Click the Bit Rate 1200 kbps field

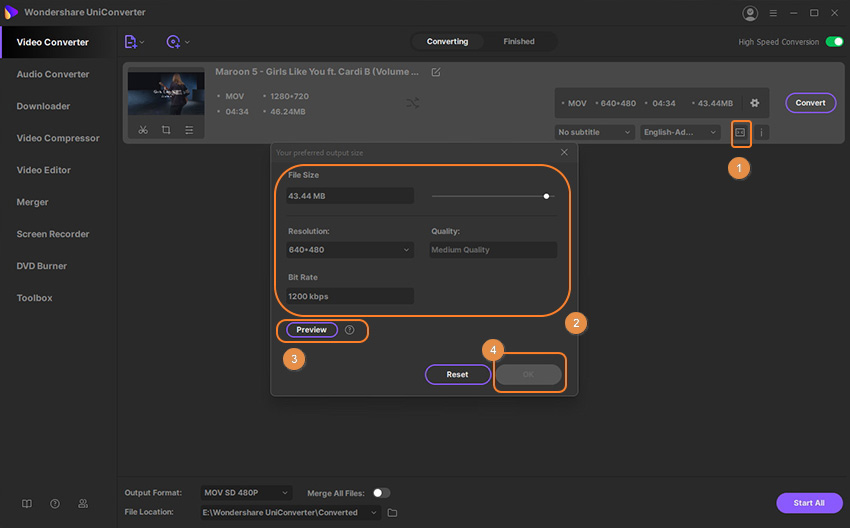pos(350,297)
